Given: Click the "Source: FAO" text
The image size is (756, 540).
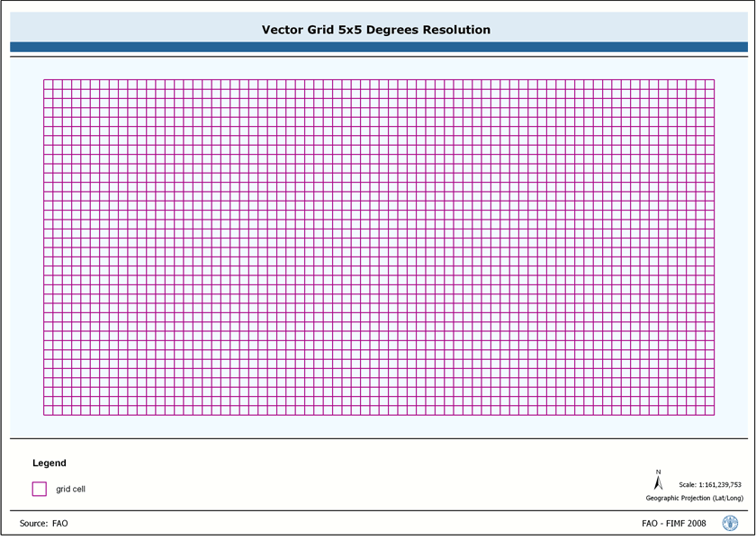Looking at the screenshot, I should (x=44, y=523).
